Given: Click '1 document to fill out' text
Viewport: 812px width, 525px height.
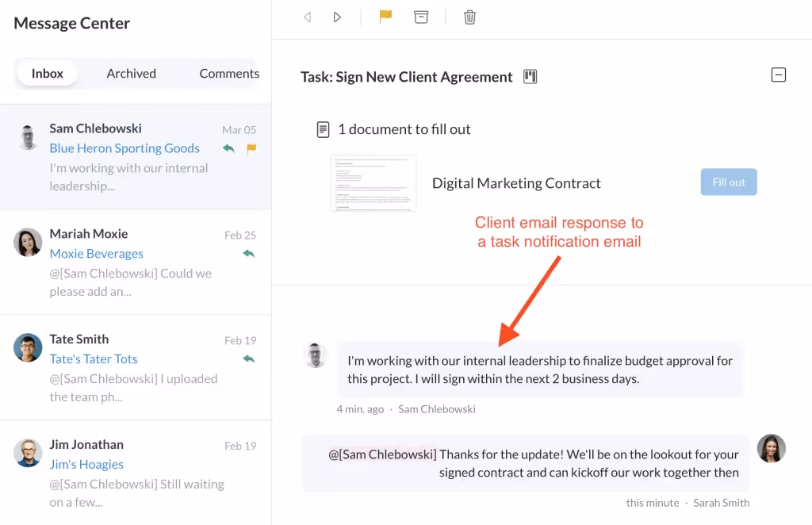Looking at the screenshot, I should pyautogui.click(x=404, y=129).
